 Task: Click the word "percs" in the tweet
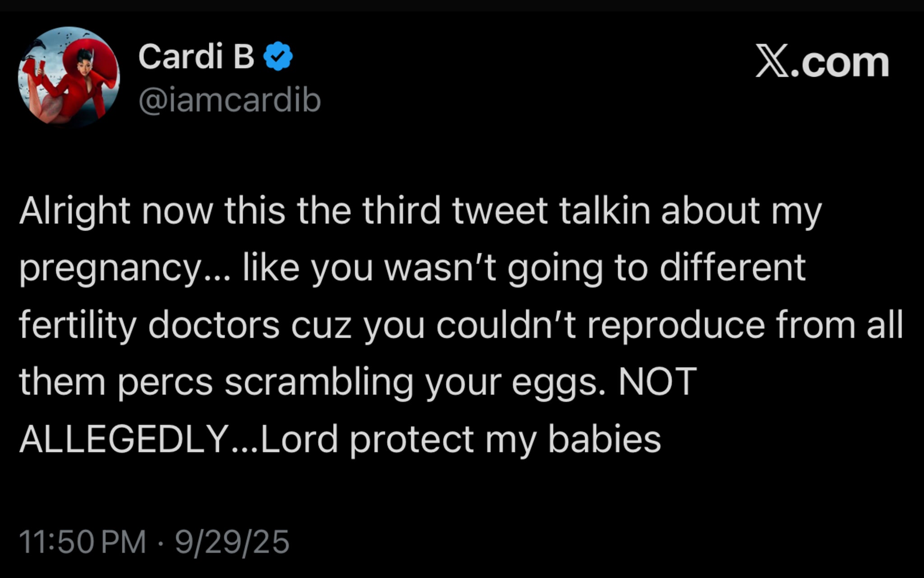[165, 382]
